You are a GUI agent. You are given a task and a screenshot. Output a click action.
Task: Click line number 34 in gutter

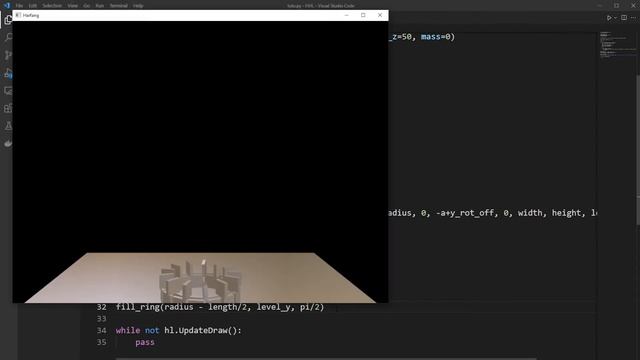tap(102, 330)
